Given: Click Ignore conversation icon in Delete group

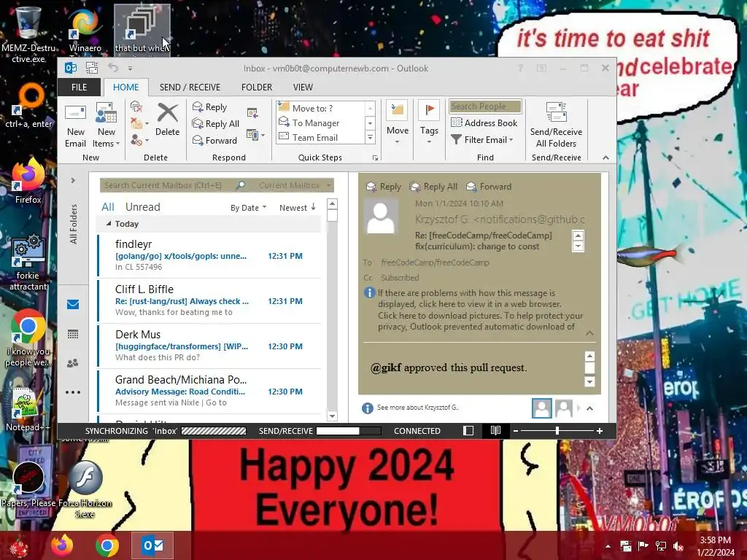Looking at the screenshot, I should (136, 107).
